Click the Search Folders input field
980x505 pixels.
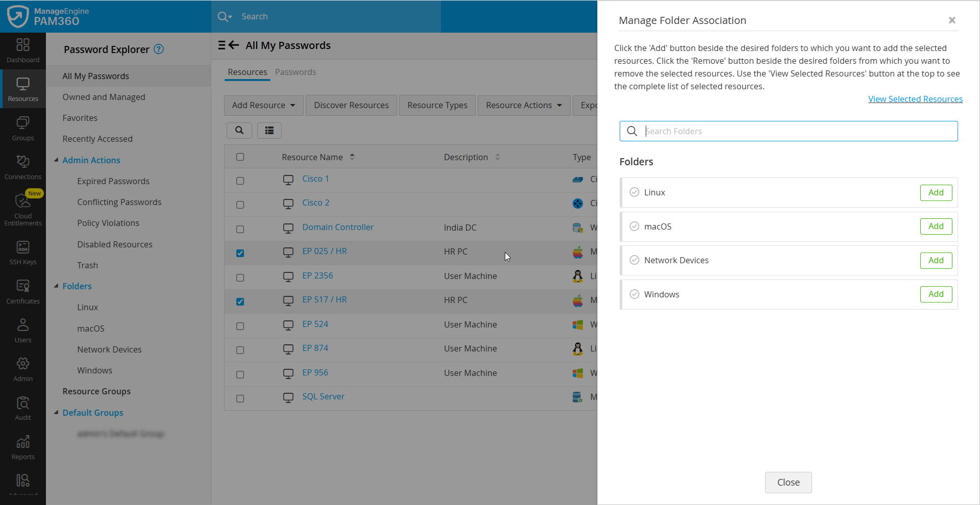pyautogui.click(x=796, y=131)
